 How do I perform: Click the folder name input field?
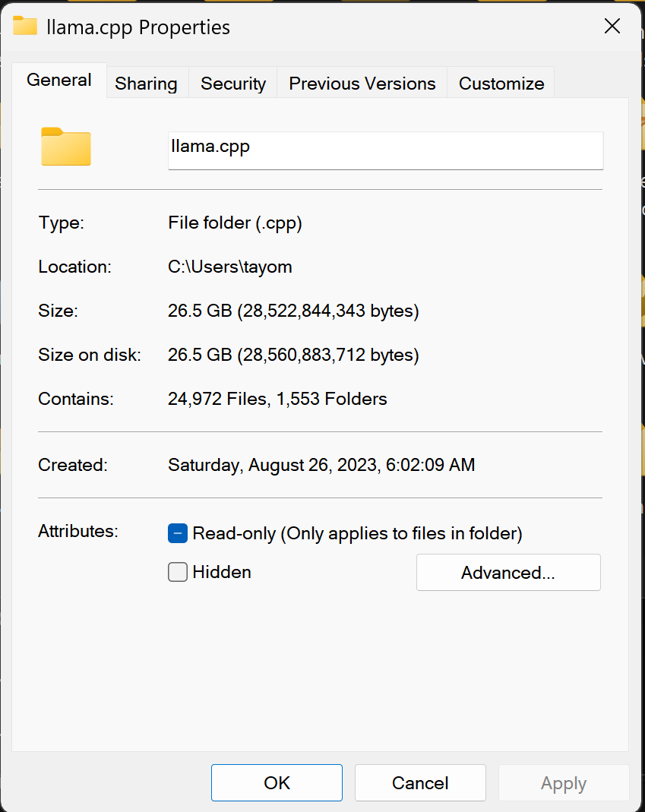385,150
